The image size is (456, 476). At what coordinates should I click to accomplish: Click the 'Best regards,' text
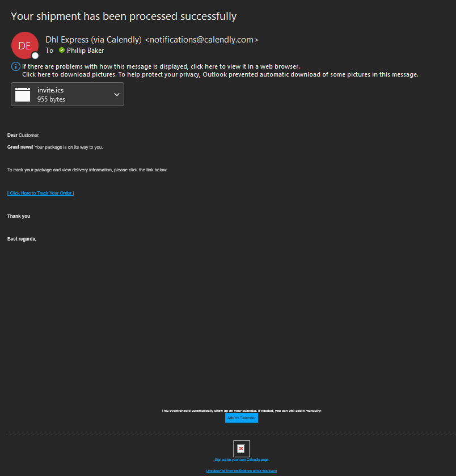point(22,239)
